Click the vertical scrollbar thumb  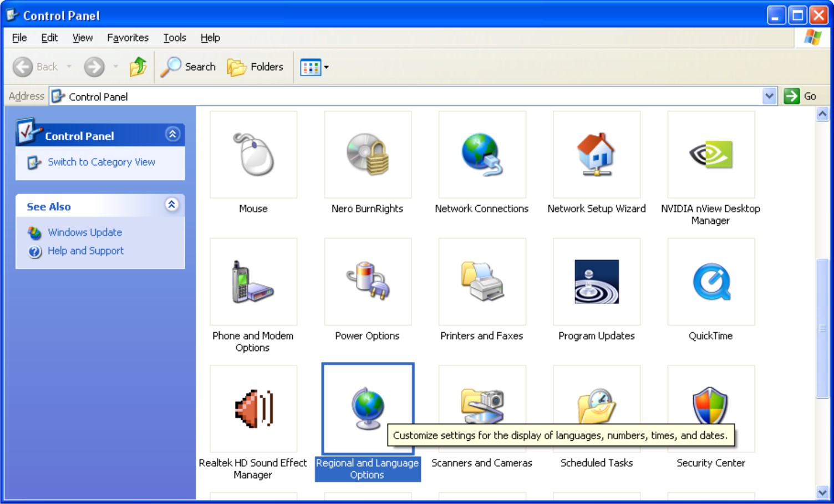(x=822, y=329)
